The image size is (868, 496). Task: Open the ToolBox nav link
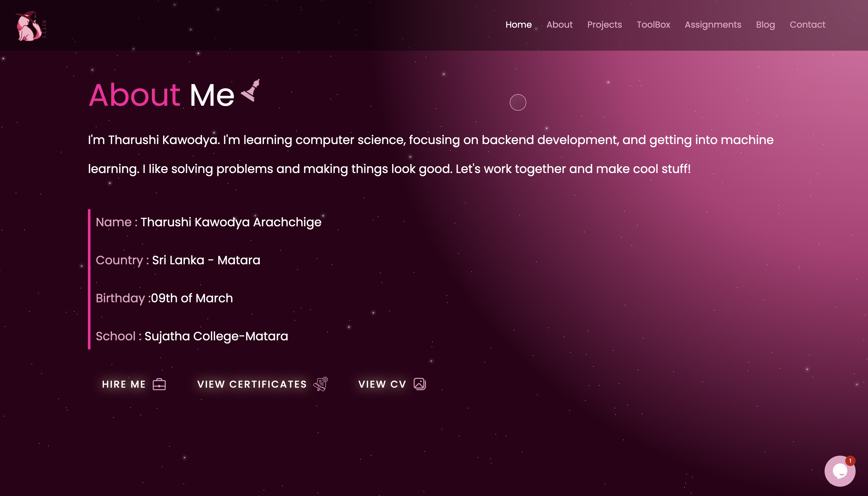(653, 25)
